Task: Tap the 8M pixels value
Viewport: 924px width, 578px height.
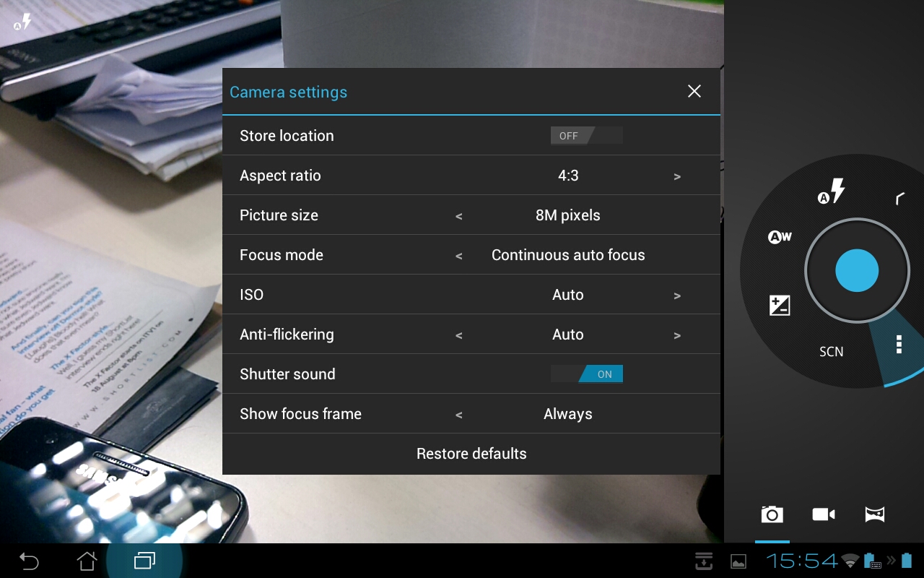Action: point(568,215)
